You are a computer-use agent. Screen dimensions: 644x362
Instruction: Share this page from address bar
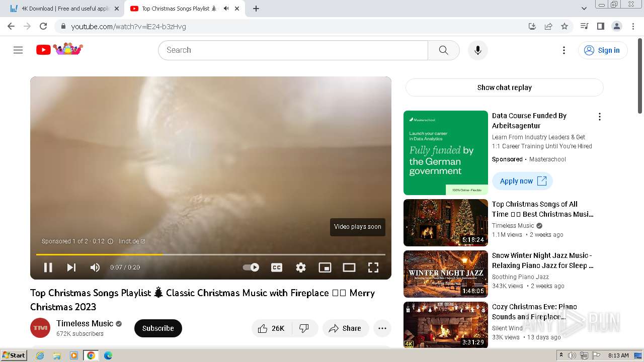[548, 26]
